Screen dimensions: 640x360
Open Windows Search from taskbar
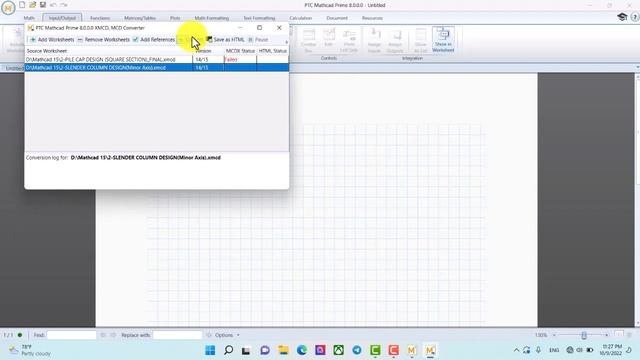click(229, 350)
